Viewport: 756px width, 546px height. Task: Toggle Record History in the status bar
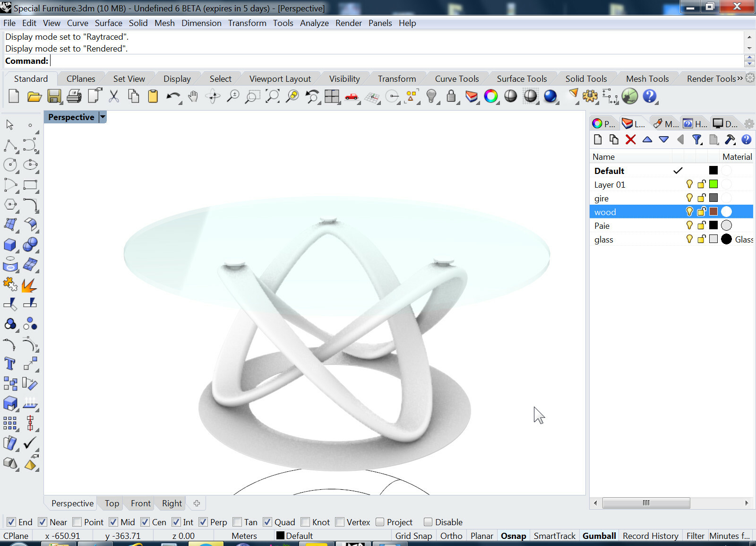[650, 536]
